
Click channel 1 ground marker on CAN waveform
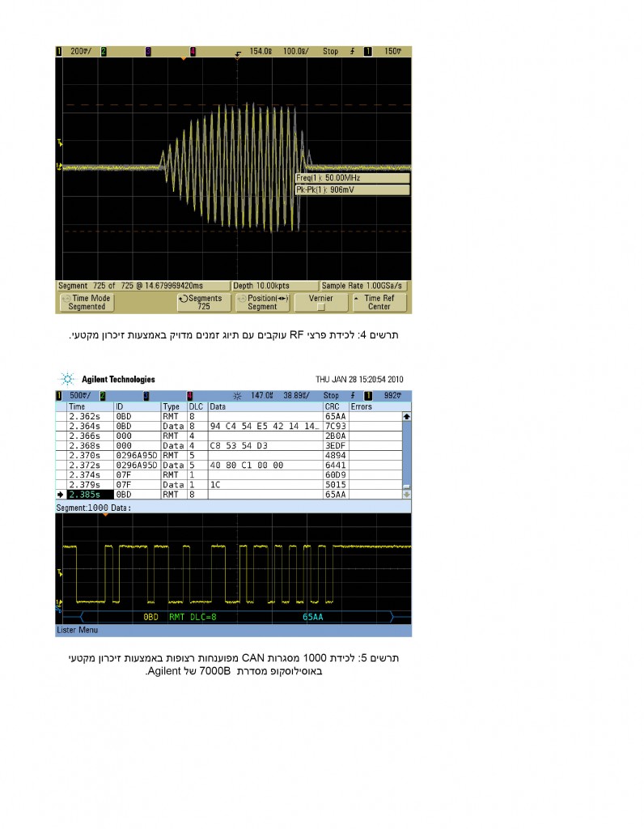pyautogui.click(x=58, y=602)
